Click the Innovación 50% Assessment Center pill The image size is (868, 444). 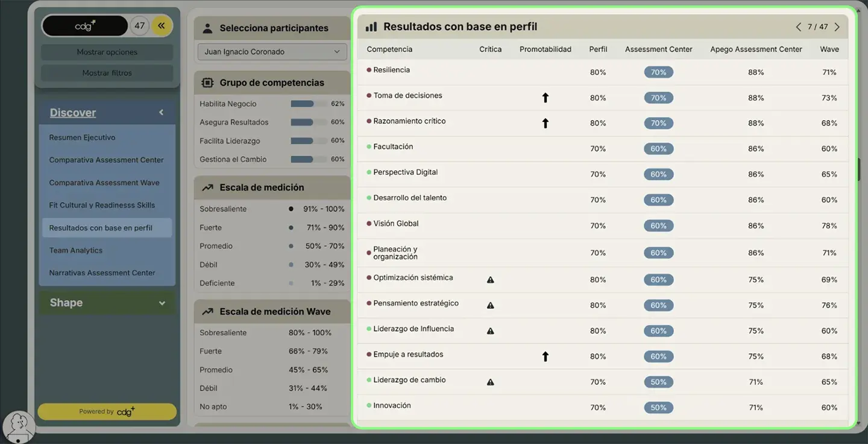click(658, 408)
